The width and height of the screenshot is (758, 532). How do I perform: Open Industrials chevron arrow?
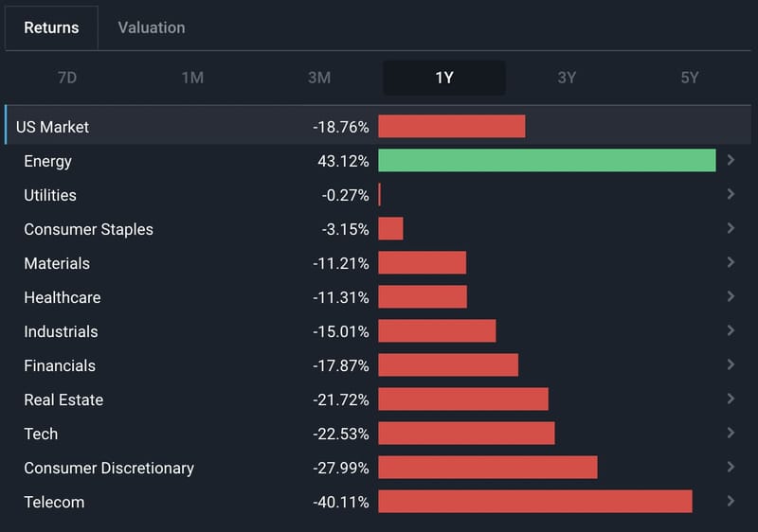(731, 330)
